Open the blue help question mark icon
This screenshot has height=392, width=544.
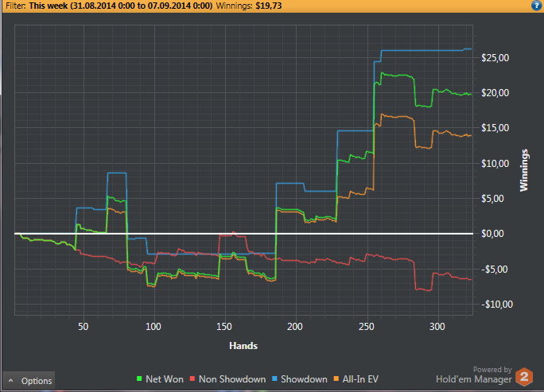click(536, 6)
